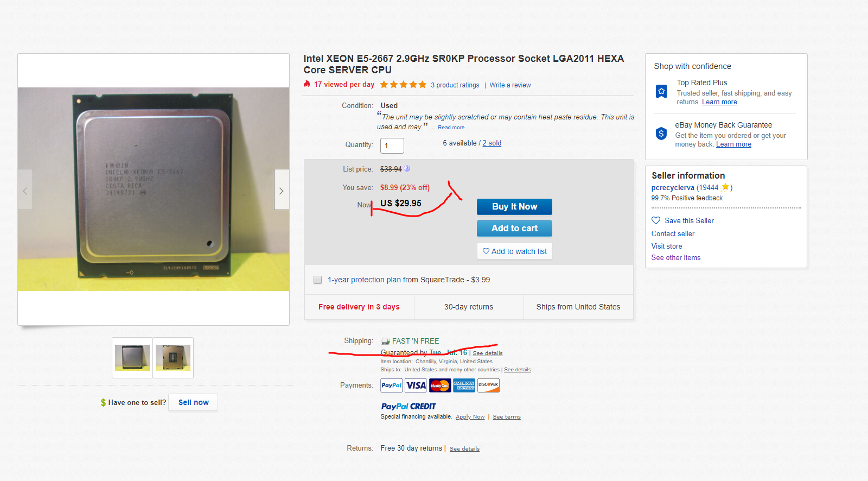This screenshot has height=481, width=868.
Task: Click the heart icon beside Save this Seller
Action: point(656,220)
